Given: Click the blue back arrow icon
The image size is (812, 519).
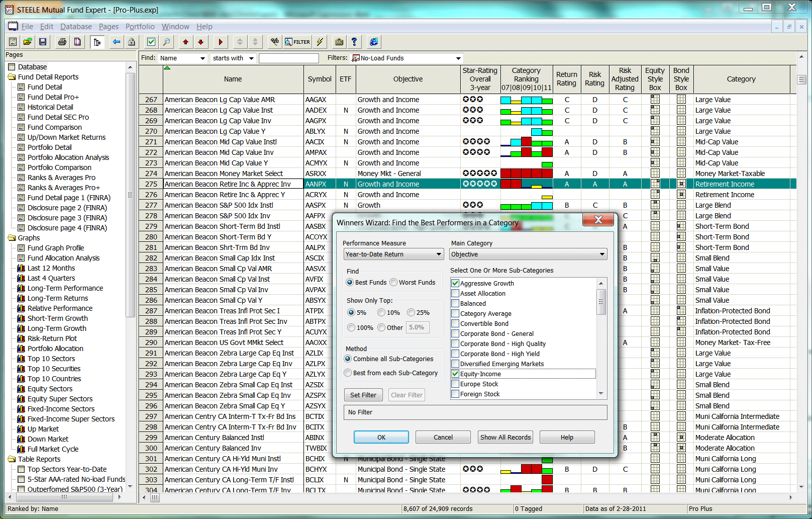Looking at the screenshot, I should coord(117,42).
